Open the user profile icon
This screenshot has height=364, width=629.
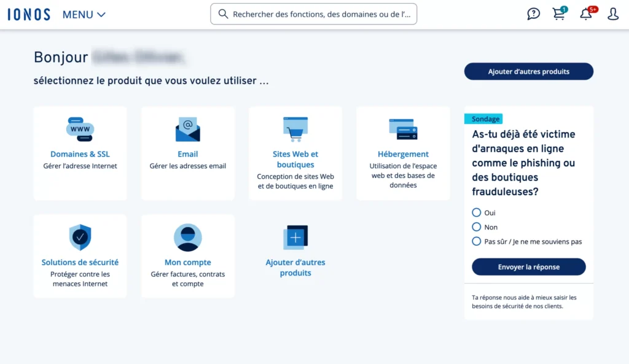click(612, 13)
